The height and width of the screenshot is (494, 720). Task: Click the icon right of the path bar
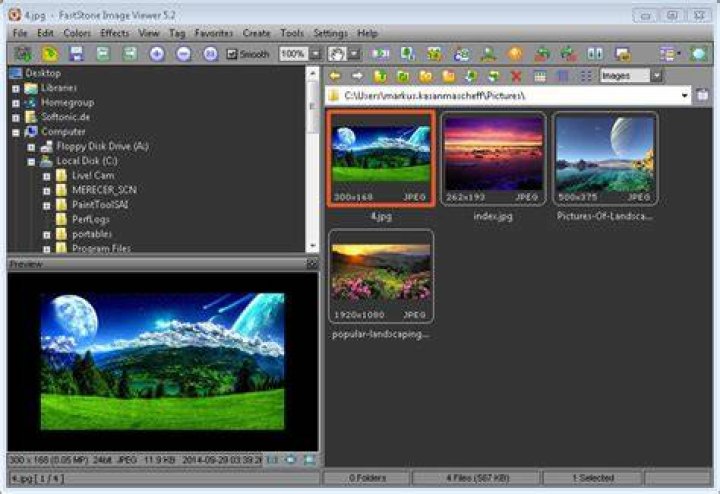click(x=702, y=95)
